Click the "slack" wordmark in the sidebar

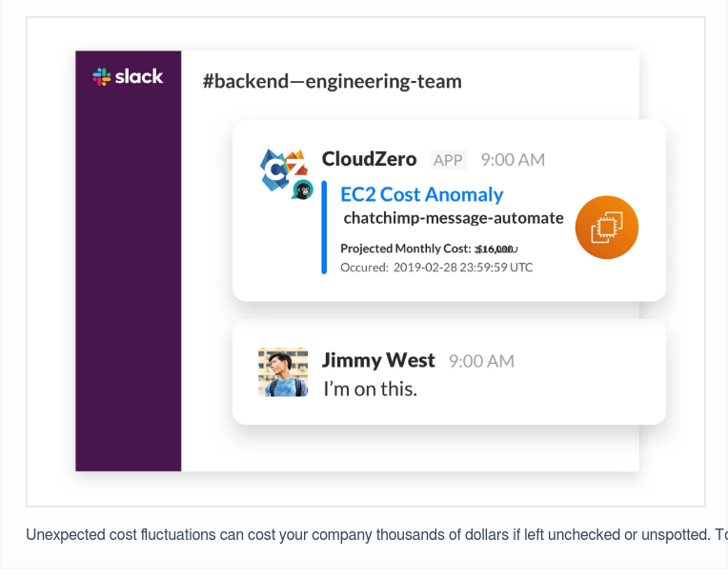139,77
